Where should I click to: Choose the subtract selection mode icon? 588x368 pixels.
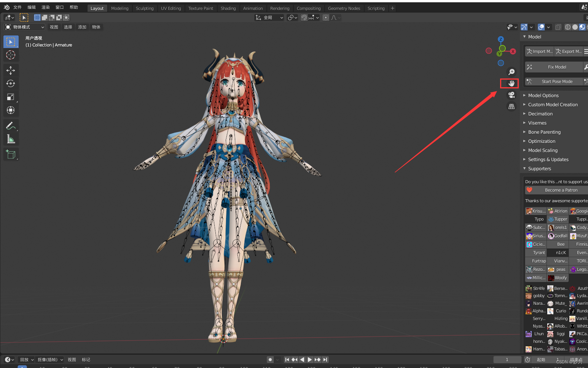coord(52,18)
